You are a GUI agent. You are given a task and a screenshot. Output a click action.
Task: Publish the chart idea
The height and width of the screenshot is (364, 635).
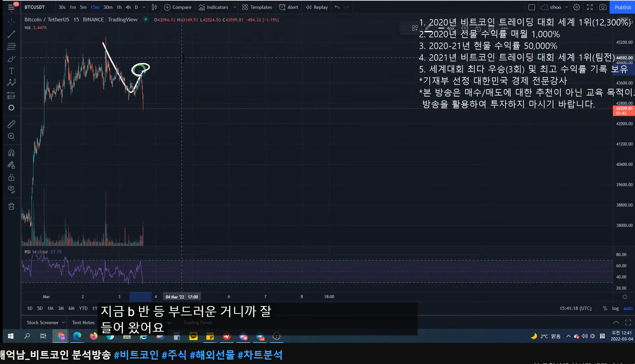click(x=623, y=7)
